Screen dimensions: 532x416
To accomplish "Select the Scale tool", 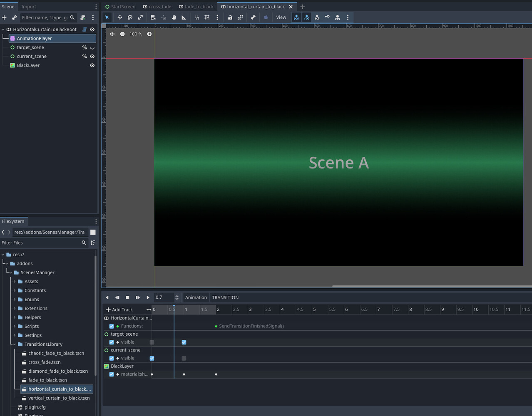I will [x=140, y=17].
